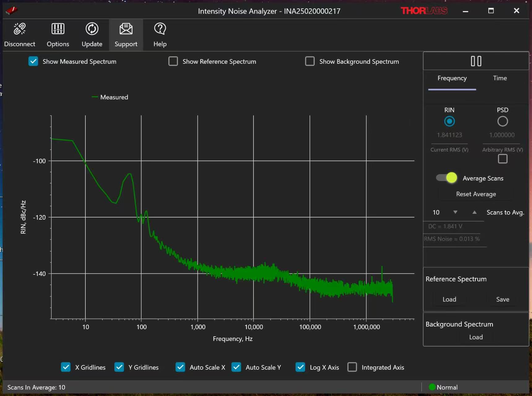Switch to the Time tab
Image resolution: width=532 pixels, height=396 pixels.
coord(500,78)
